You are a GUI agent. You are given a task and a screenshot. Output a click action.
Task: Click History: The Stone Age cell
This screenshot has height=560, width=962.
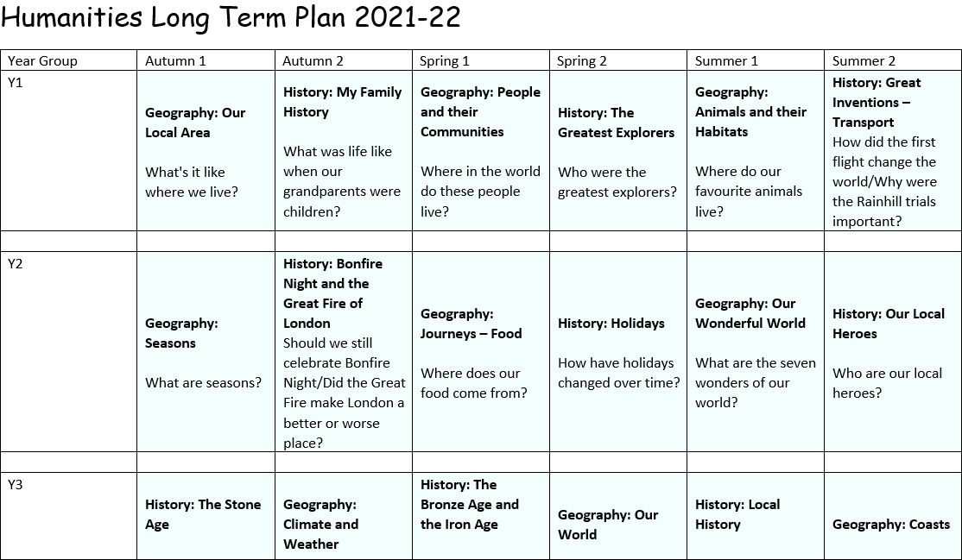coord(203,514)
